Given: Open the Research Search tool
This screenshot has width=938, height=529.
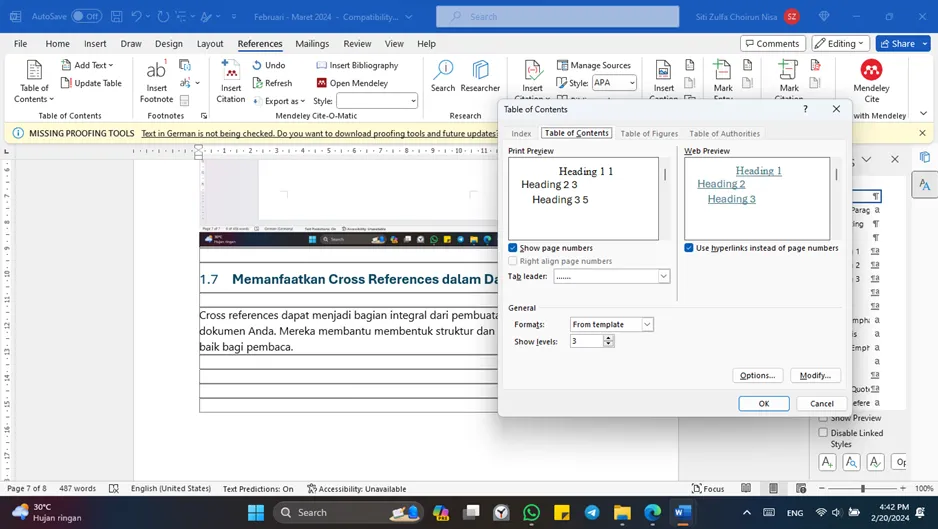Looking at the screenshot, I should (x=443, y=76).
